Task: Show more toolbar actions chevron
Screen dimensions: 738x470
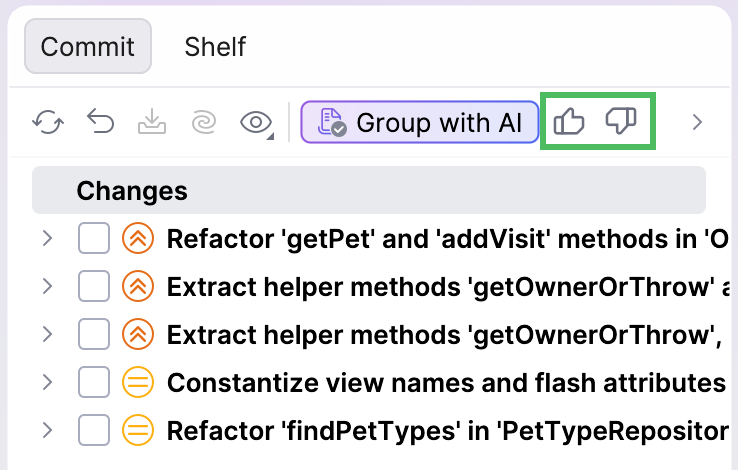Action: click(698, 123)
